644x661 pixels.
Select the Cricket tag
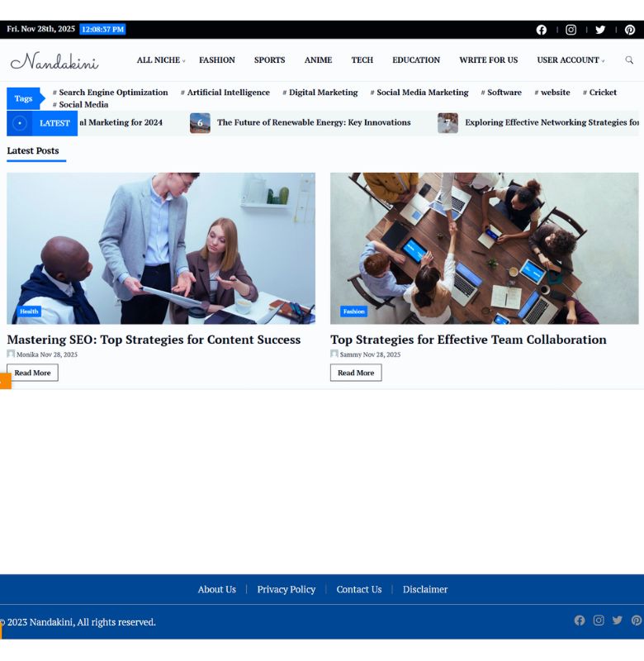[599, 93]
